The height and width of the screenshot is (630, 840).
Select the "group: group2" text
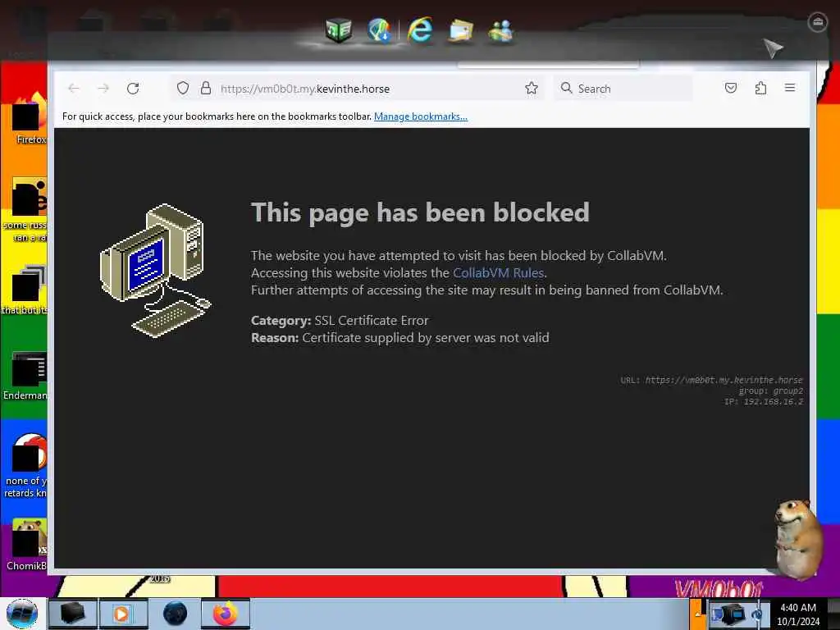[x=771, y=391]
